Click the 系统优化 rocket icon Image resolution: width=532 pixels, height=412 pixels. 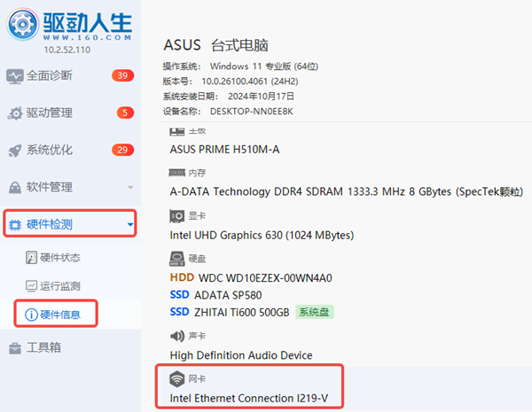pyautogui.click(x=15, y=151)
